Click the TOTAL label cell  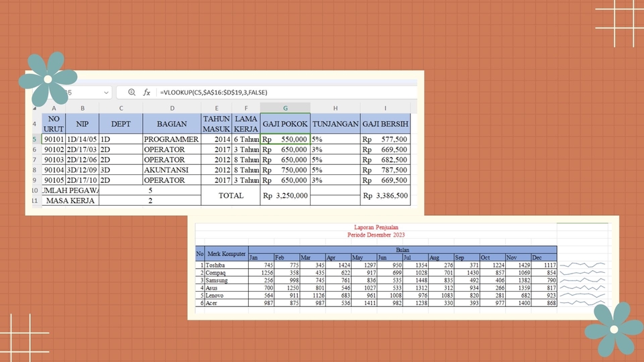coord(231,195)
